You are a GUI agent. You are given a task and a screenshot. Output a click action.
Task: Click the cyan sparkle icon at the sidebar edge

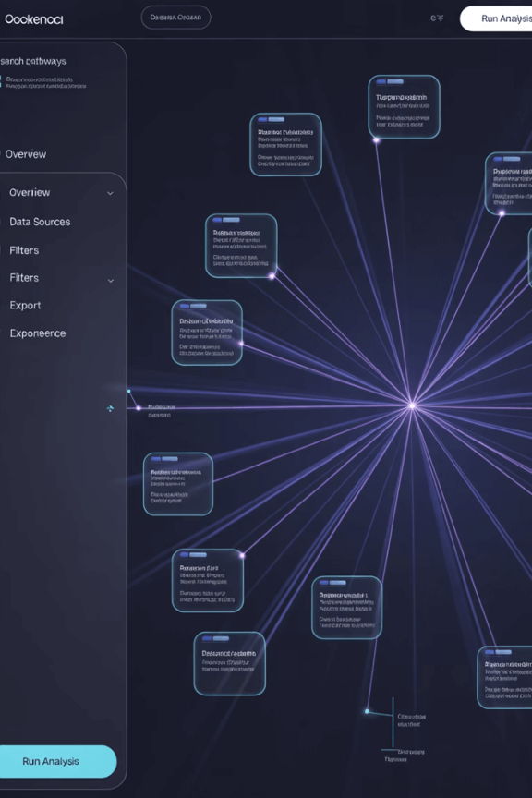click(110, 408)
